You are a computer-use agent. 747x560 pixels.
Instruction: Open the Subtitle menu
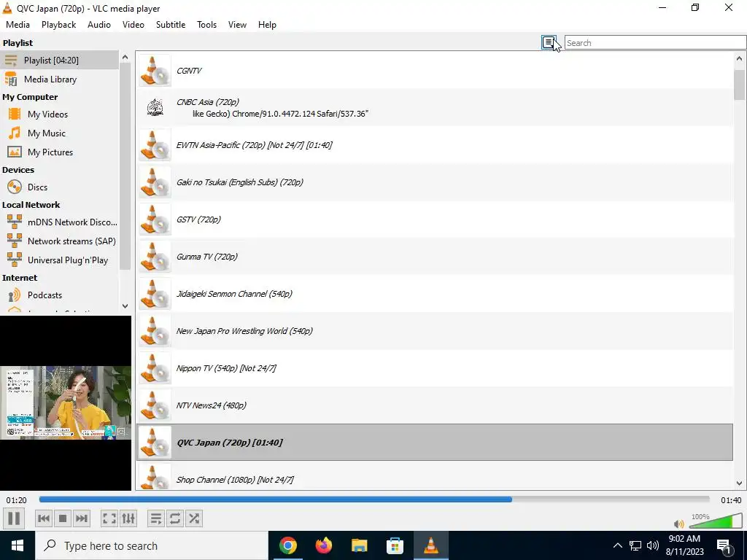pyautogui.click(x=171, y=25)
